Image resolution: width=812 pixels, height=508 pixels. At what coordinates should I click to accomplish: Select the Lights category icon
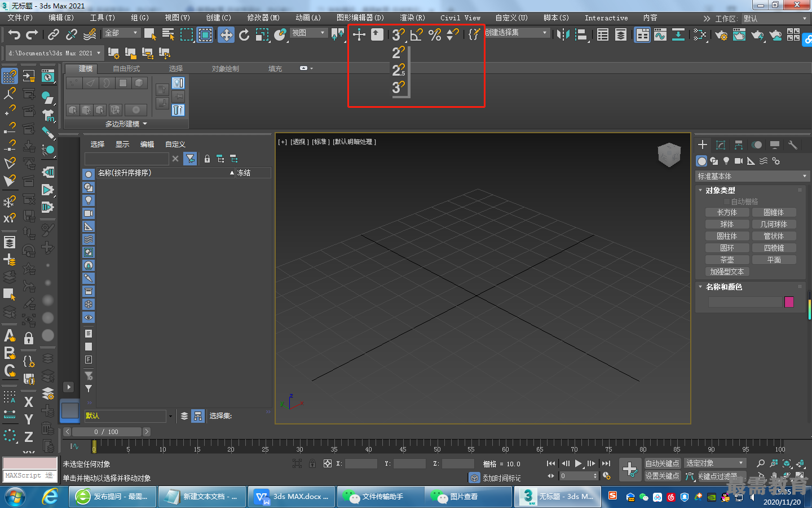point(726,161)
